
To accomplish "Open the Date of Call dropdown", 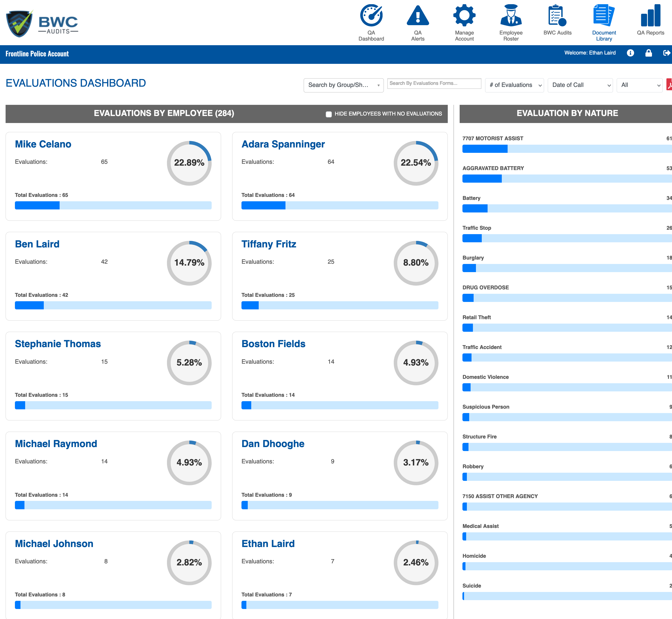I will [580, 85].
